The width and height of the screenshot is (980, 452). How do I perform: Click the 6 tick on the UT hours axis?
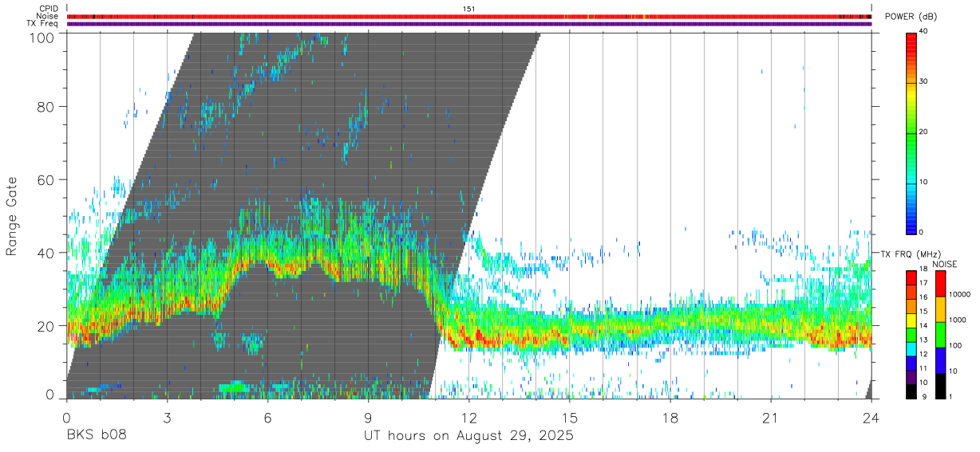(268, 418)
